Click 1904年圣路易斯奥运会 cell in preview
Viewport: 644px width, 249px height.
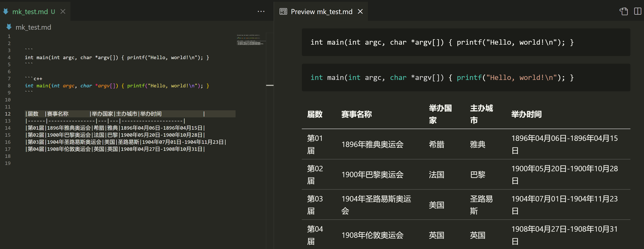tap(376, 205)
